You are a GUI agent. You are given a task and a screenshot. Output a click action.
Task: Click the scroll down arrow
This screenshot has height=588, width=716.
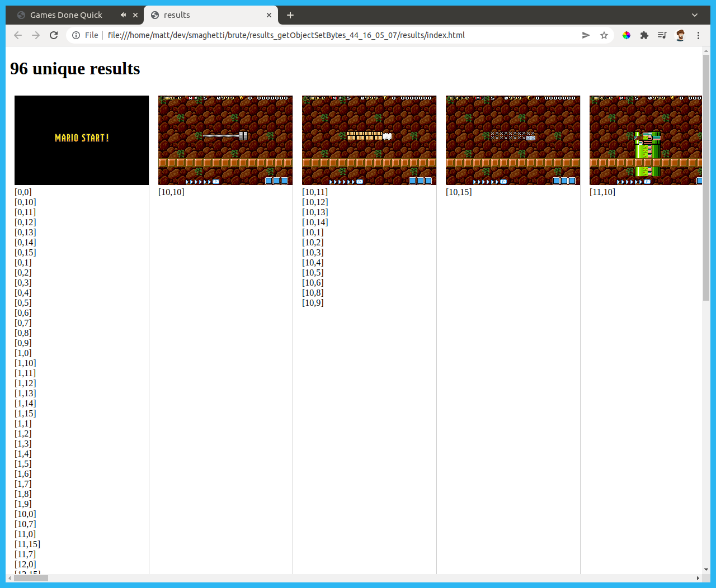(706, 570)
